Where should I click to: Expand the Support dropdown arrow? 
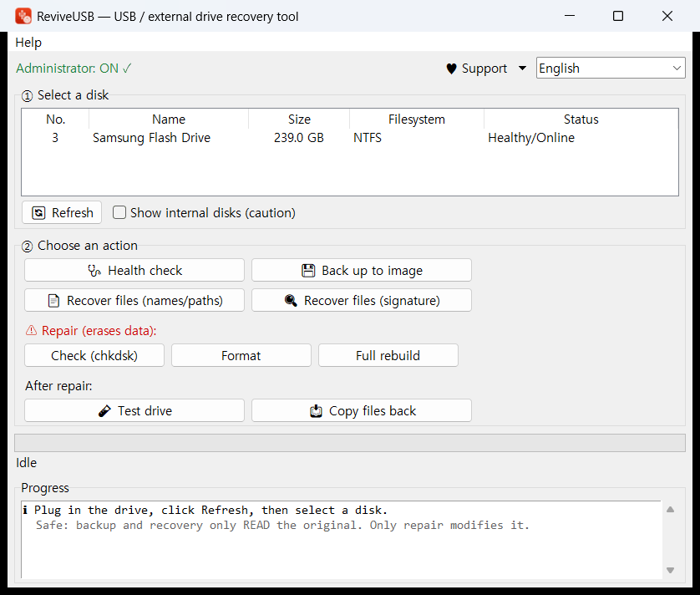pos(522,69)
